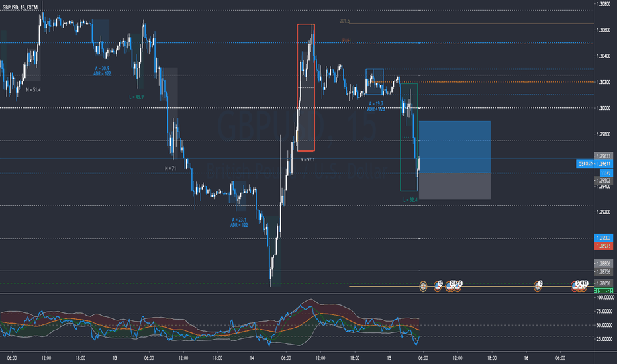617x364 pixels.
Task: Open the economic event marker with badge 13
Action: point(438,286)
